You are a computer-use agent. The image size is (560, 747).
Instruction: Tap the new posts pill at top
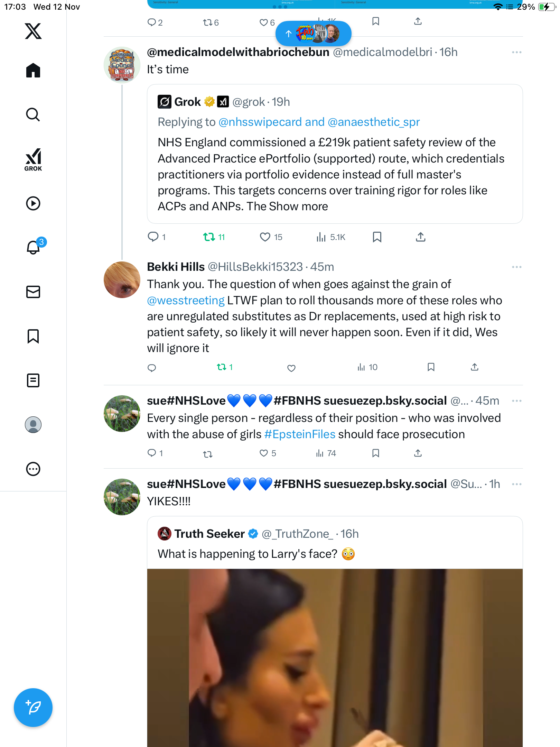pos(313,34)
